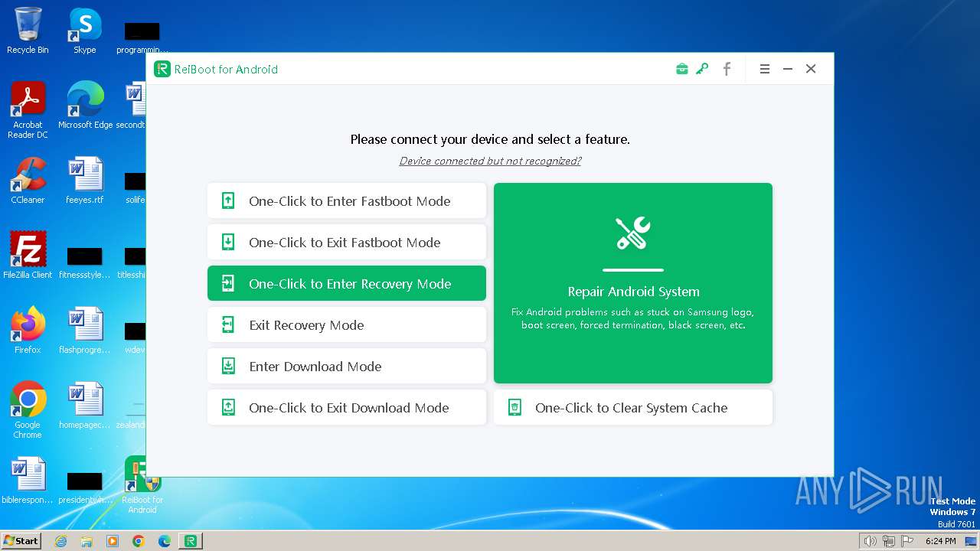Image resolution: width=980 pixels, height=551 pixels.
Task: Open the Action Center flag icon
Action: click(907, 541)
